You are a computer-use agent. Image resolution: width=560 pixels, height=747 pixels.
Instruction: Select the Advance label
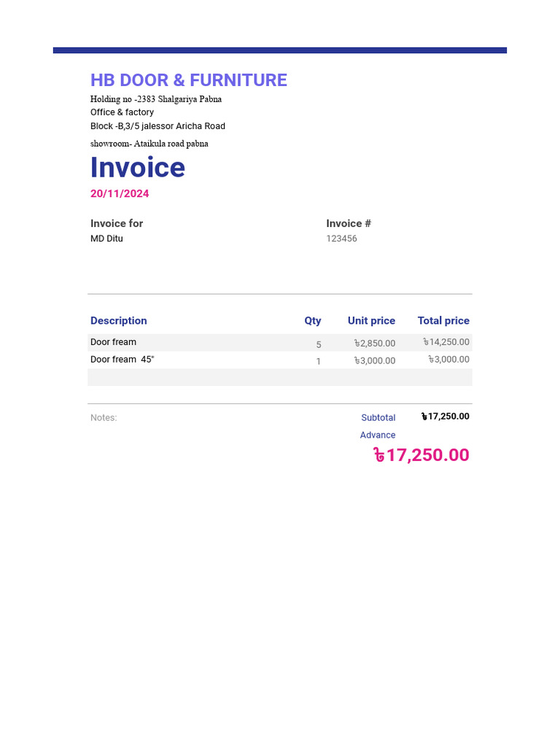[x=378, y=436]
